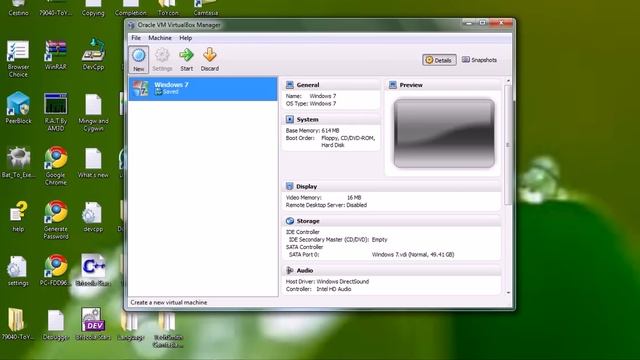Image resolution: width=640 pixels, height=360 pixels.
Task: Click 'IDE Secondary Master (CD/DVD): Empty' line
Action: point(338,240)
